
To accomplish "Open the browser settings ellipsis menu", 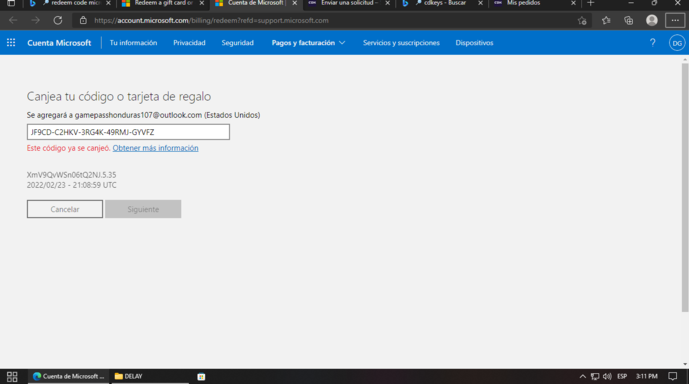I will 675,20.
